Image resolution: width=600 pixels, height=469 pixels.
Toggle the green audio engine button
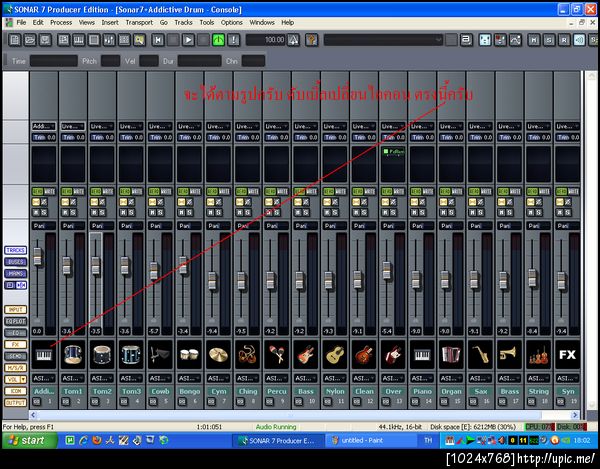point(218,39)
